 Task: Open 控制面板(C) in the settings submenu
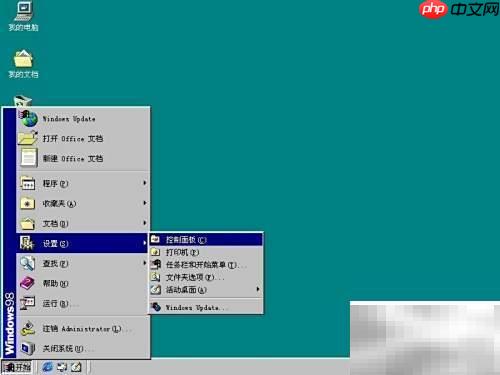206,239
